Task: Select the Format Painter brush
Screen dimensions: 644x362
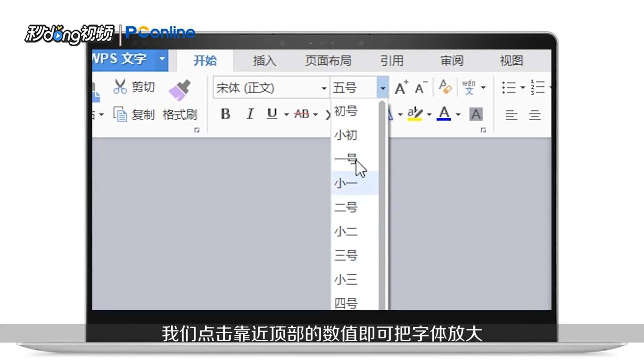Action: [180, 90]
